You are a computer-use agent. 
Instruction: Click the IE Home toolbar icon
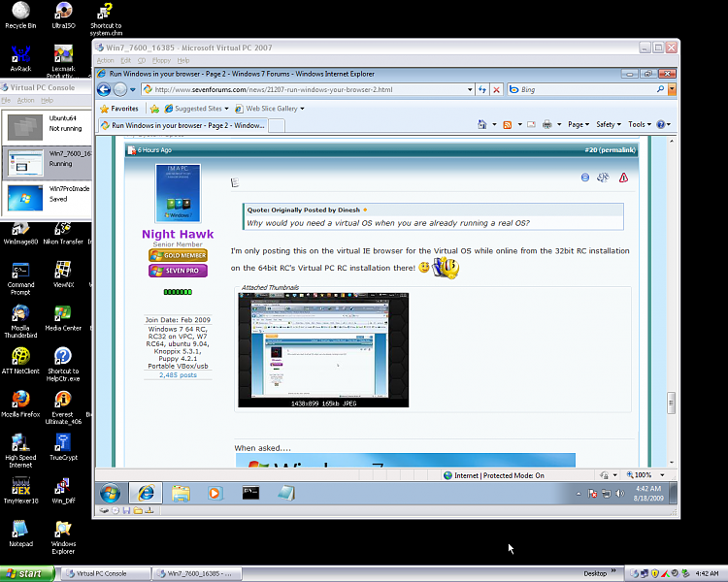(x=482, y=124)
